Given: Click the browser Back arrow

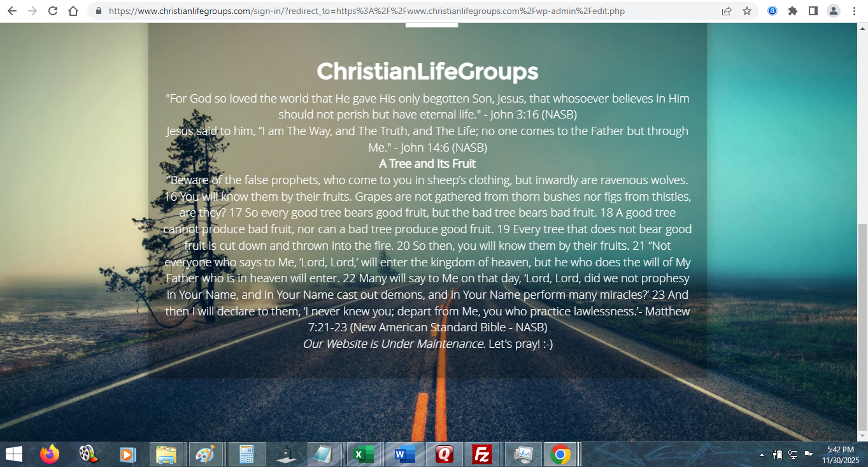Looking at the screenshot, I should 11,11.
